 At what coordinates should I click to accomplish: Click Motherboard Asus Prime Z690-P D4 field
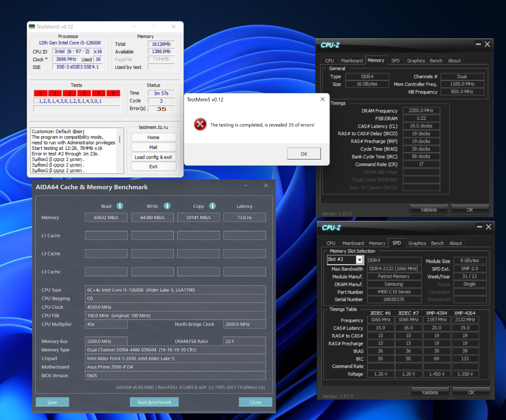click(175, 367)
